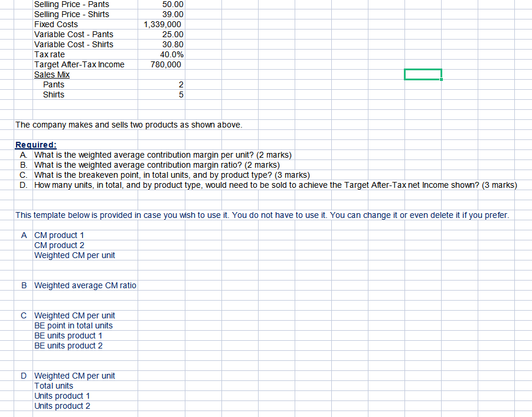Click the green-outlined active cell

pyautogui.click(x=423, y=74)
